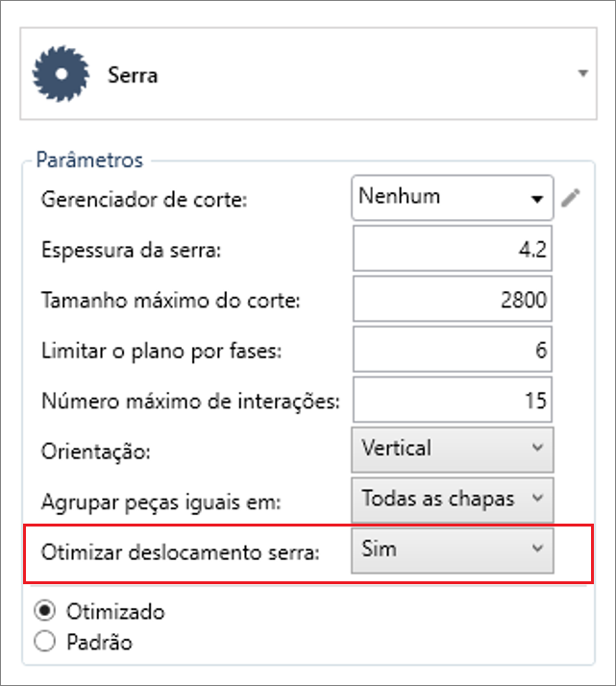Open the Otimizar deslocamento serra dropdown
Image resolution: width=616 pixels, height=686 pixels.
pos(453,551)
